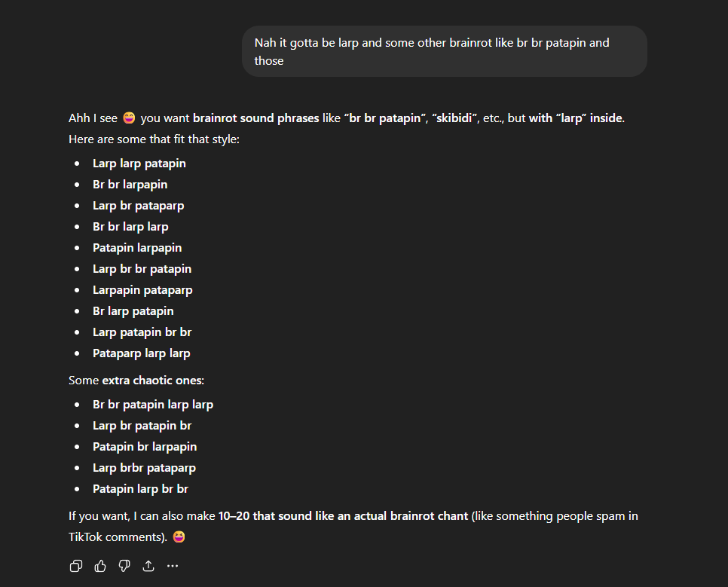Click the grinning emoji after "Ahh I see"
Viewport: 728px width, 587px height.
[129, 118]
